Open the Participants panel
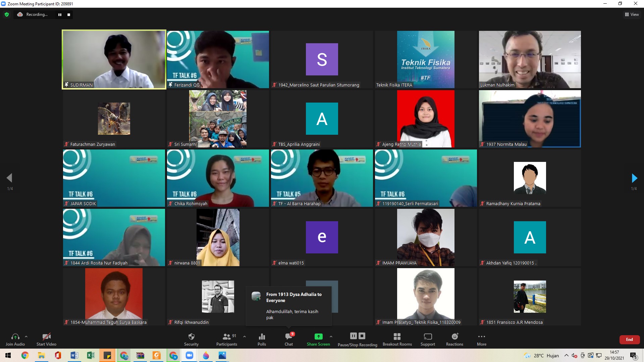 (x=227, y=339)
